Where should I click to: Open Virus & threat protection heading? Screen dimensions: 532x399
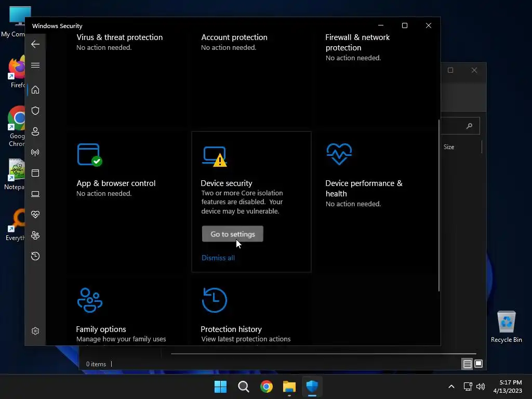point(119,37)
